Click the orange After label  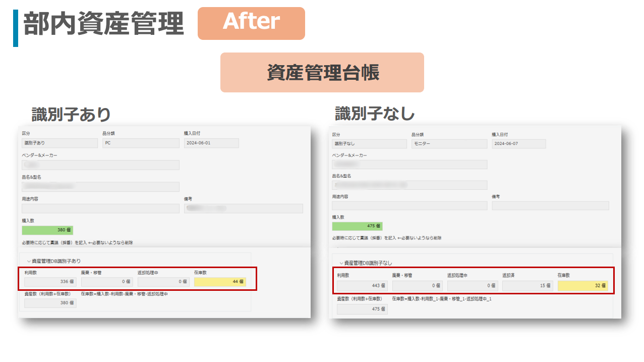click(x=251, y=23)
